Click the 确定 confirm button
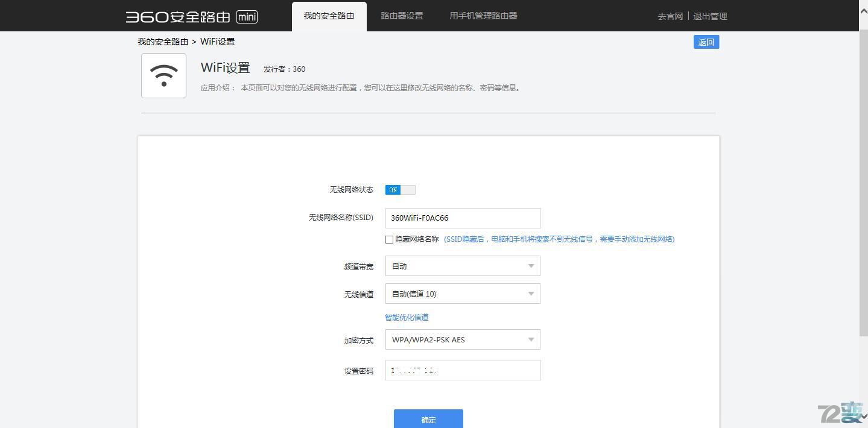Image resolution: width=868 pixels, height=428 pixels. 428,419
